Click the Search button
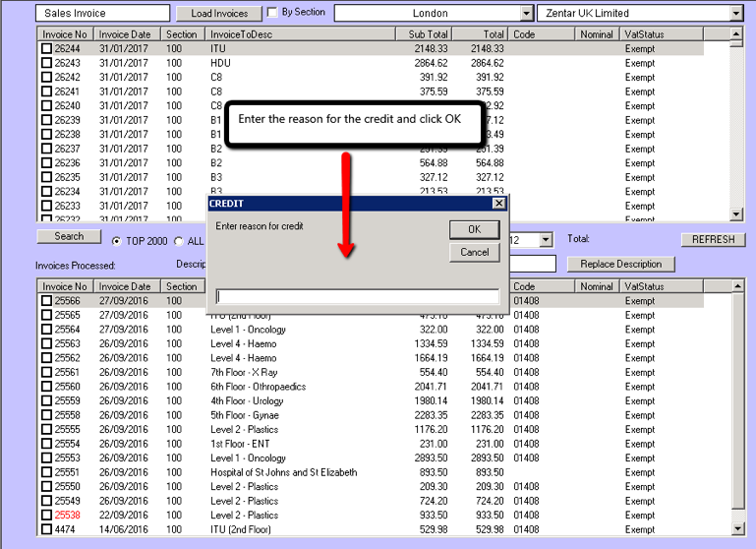756x549 pixels. coord(69,236)
